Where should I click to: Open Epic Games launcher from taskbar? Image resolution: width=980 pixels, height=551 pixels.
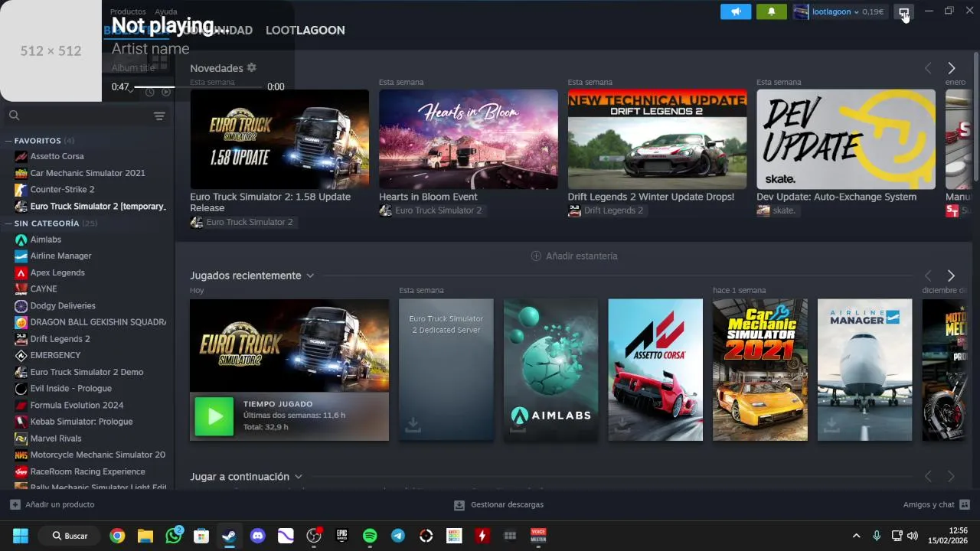pos(342,536)
